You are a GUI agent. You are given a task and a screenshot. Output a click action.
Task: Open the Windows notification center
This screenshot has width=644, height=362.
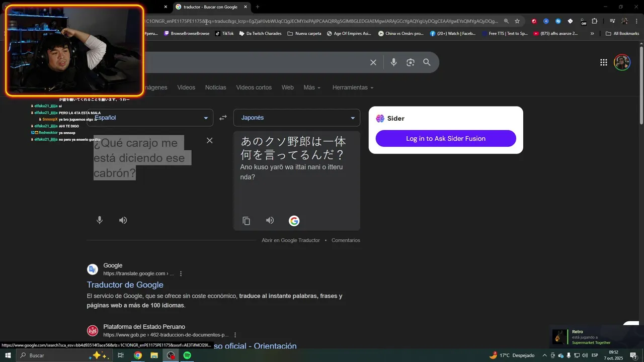coord(633,355)
